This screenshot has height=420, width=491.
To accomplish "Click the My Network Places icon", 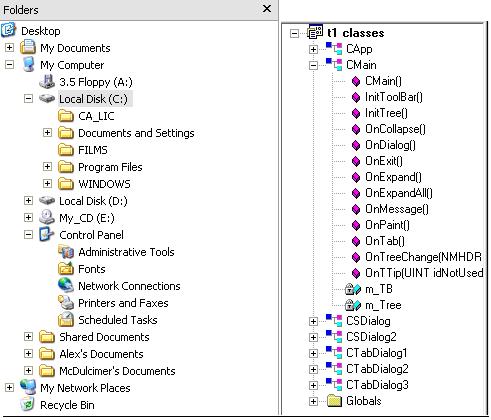I will 28,387.
